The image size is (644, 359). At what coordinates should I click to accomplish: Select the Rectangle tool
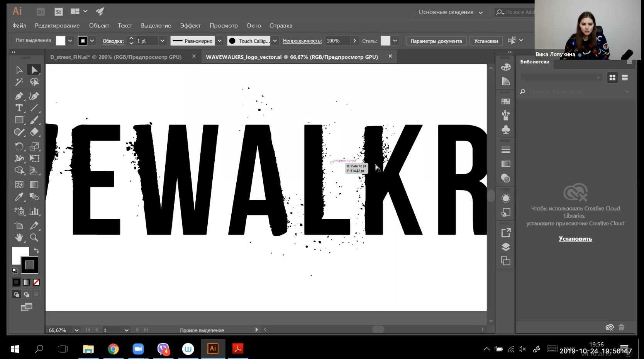coord(19,120)
